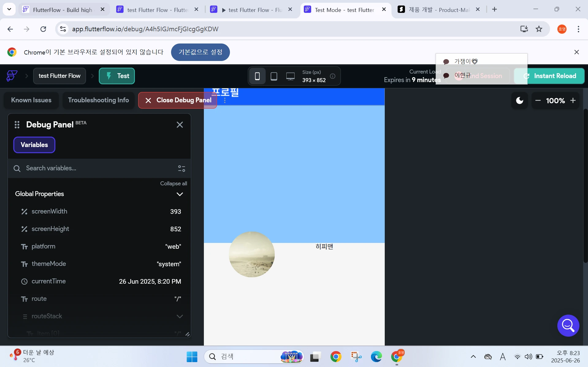Open the Windows Start menu
The image size is (588, 367).
pos(192,357)
